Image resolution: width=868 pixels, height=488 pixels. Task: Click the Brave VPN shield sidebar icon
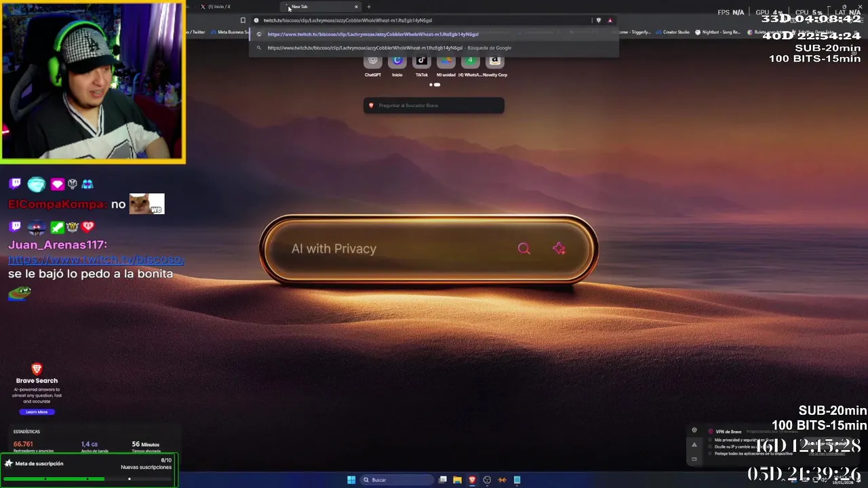694,430
